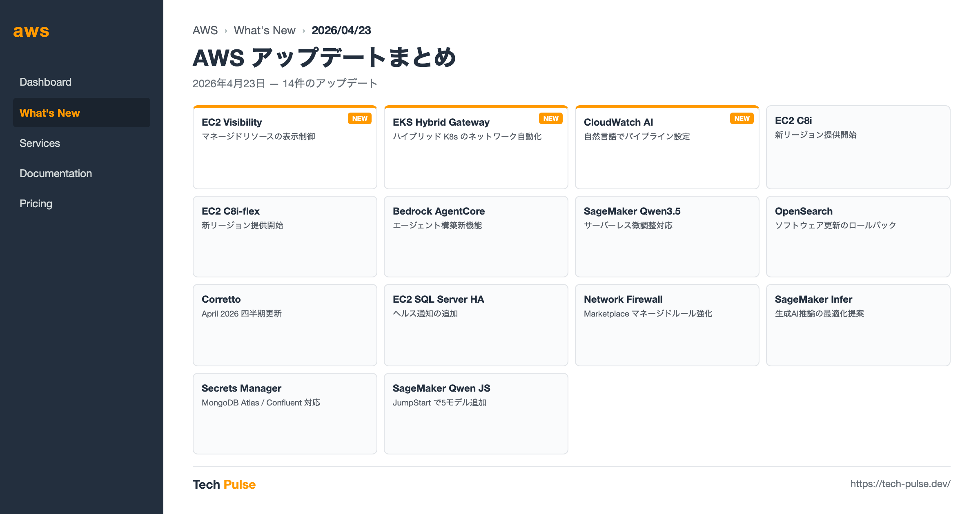Click text ソフトウェア更新のロールバック
The image size is (980, 514).
836,225
